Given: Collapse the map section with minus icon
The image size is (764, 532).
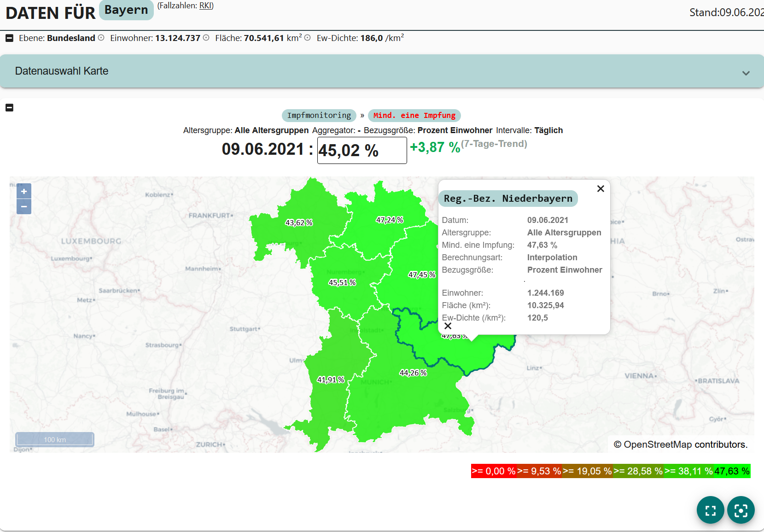Looking at the screenshot, I should click(9, 108).
